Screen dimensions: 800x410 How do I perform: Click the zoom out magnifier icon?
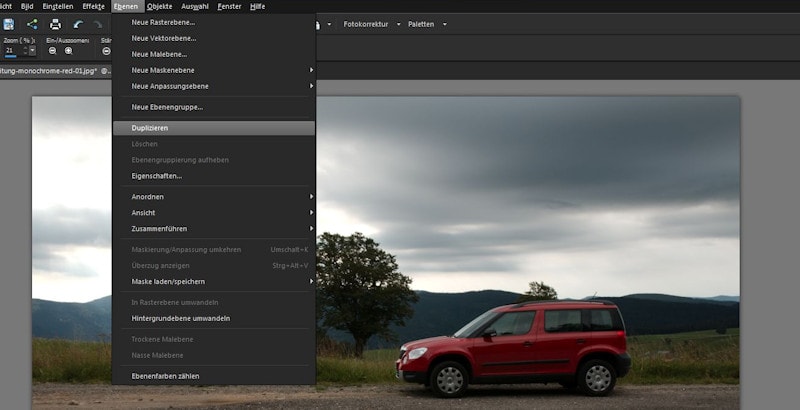click(x=53, y=50)
